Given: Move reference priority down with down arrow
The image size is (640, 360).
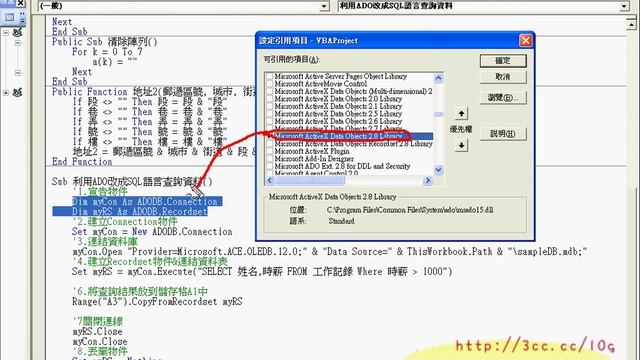Looking at the screenshot, I should click(461, 145).
